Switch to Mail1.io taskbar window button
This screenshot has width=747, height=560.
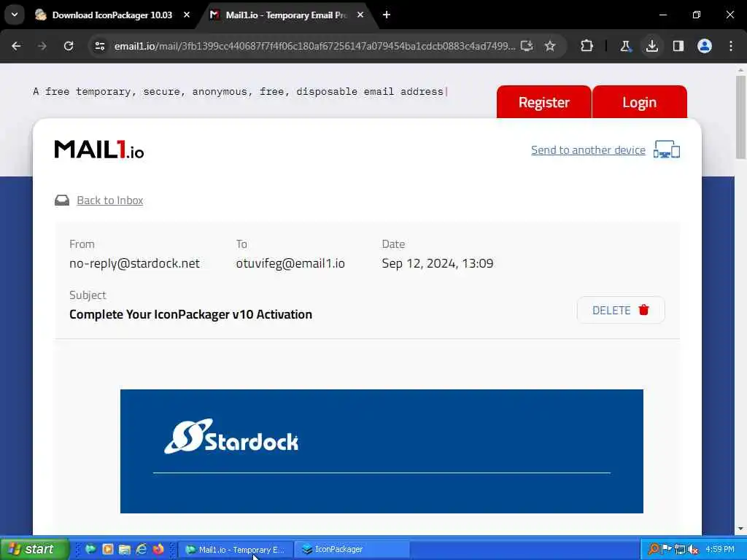coord(236,550)
